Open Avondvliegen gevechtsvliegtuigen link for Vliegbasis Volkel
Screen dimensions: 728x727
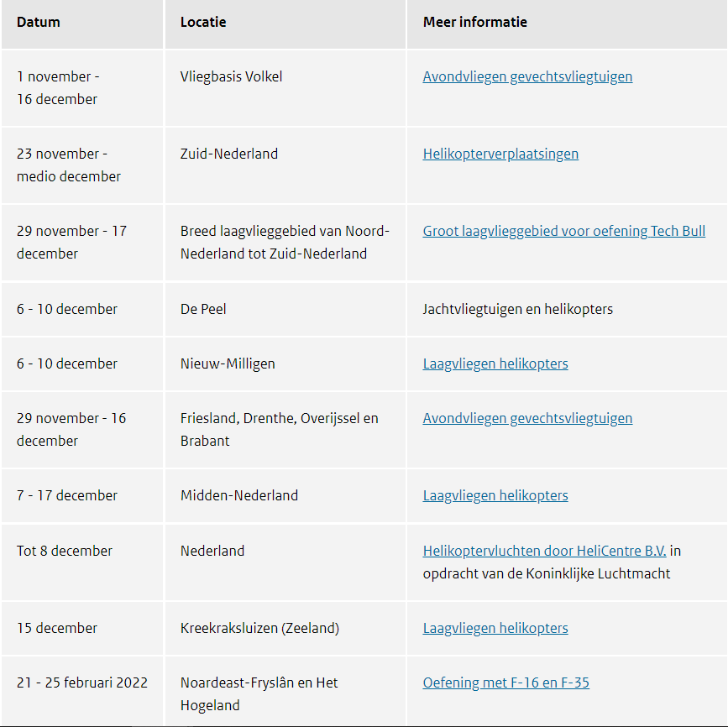[527, 77]
